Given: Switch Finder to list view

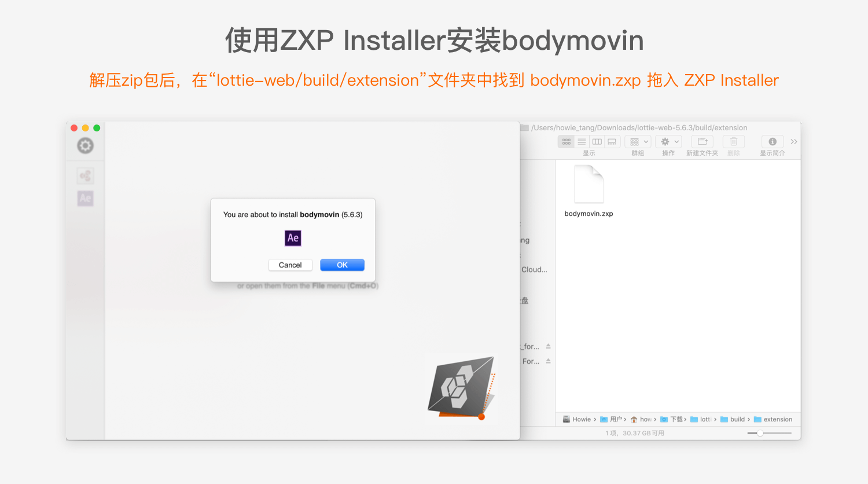Looking at the screenshot, I should (582, 141).
